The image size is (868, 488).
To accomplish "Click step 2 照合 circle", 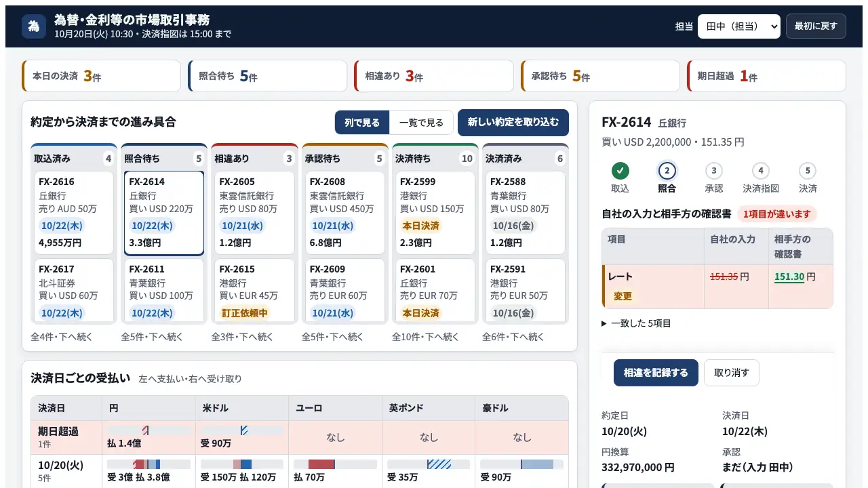I will click(667, 171).
